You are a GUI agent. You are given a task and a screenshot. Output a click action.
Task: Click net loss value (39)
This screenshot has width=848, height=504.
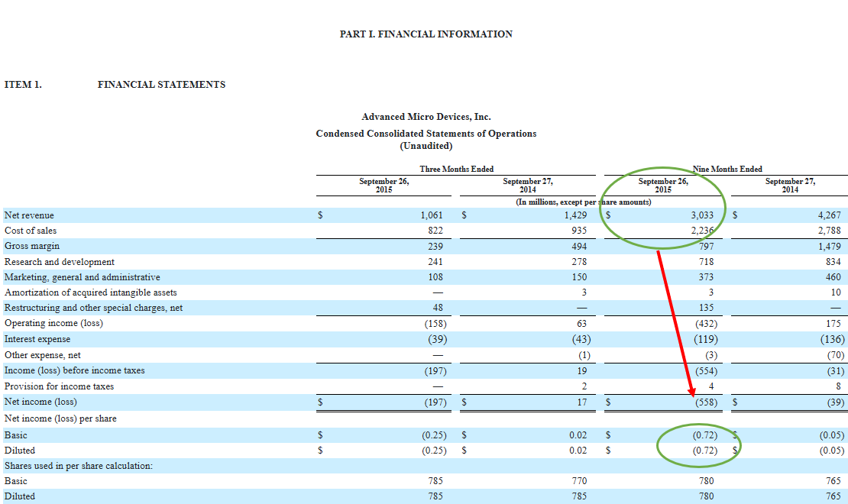836,402
